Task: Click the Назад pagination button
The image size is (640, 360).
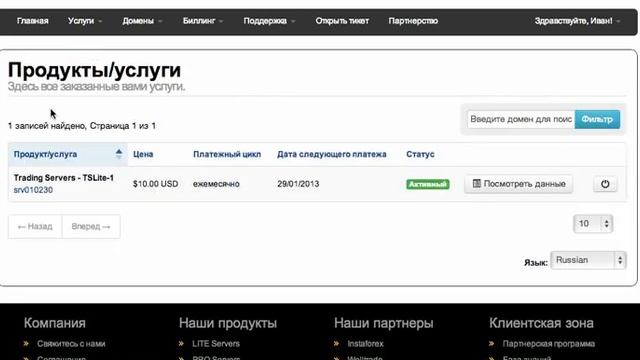Action: click(35, 227)
